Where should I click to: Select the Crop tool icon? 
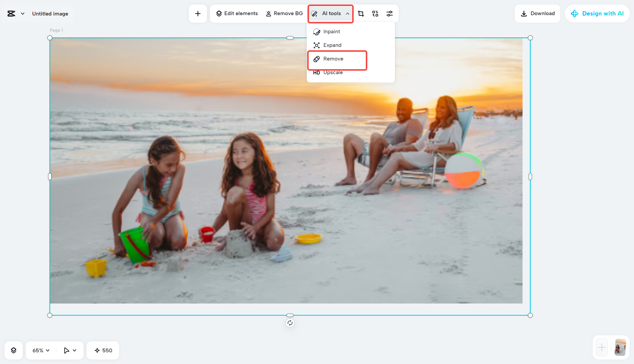tap(361, 14)
